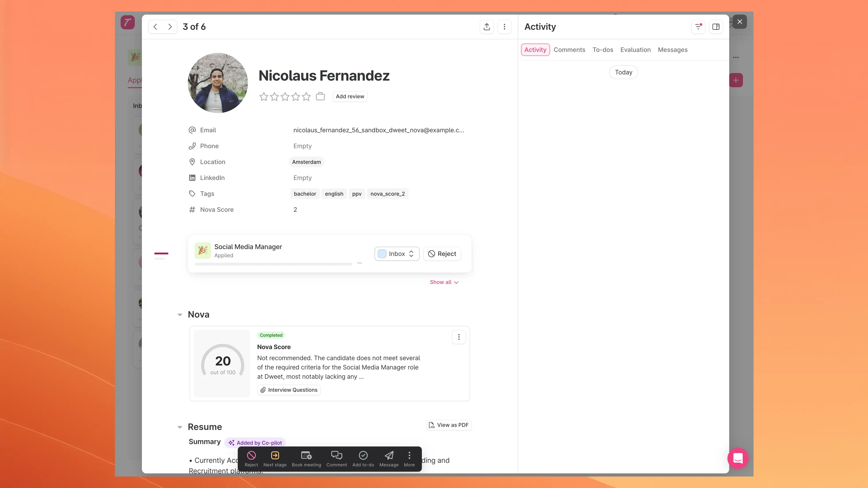Click the share/export icon in header
This screenshot has height=488, width=868.
[x=487, y=27]
